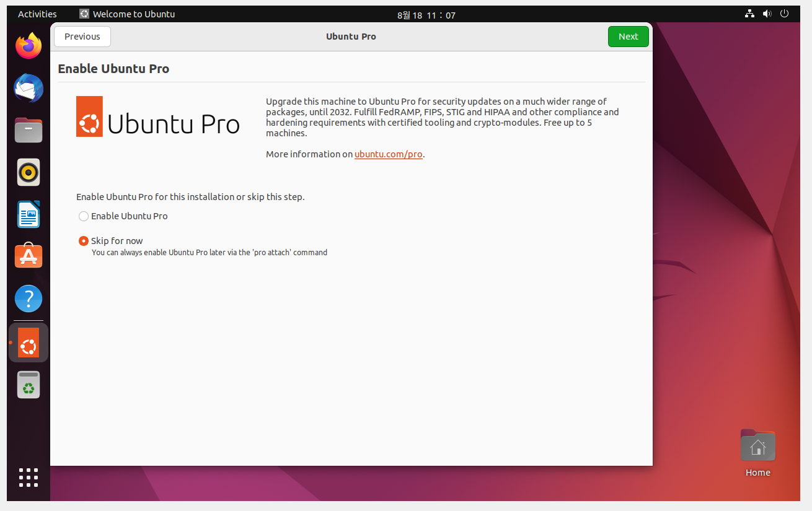The image size is (812, 511).
Task: Open the Help question mark icon
Action: 29,299
